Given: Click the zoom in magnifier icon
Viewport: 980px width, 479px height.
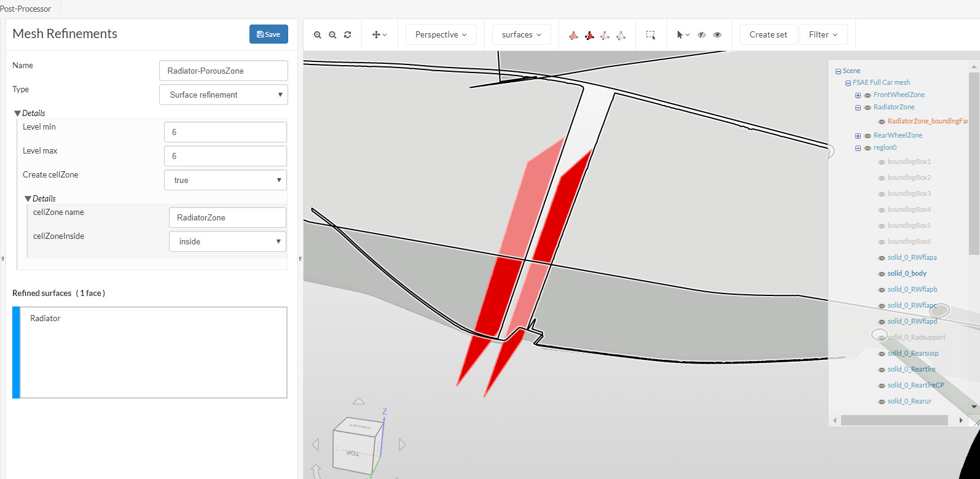Looking at the screenshot, I should pyautogui.click(x=318, y=35).
